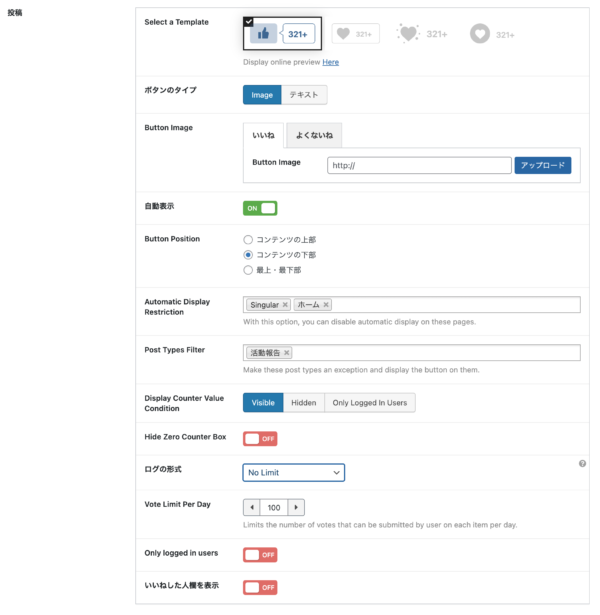Remove the ホーム tag
Image resolution: width=600 pixels, height=615 pixels.
pos(326,304)
